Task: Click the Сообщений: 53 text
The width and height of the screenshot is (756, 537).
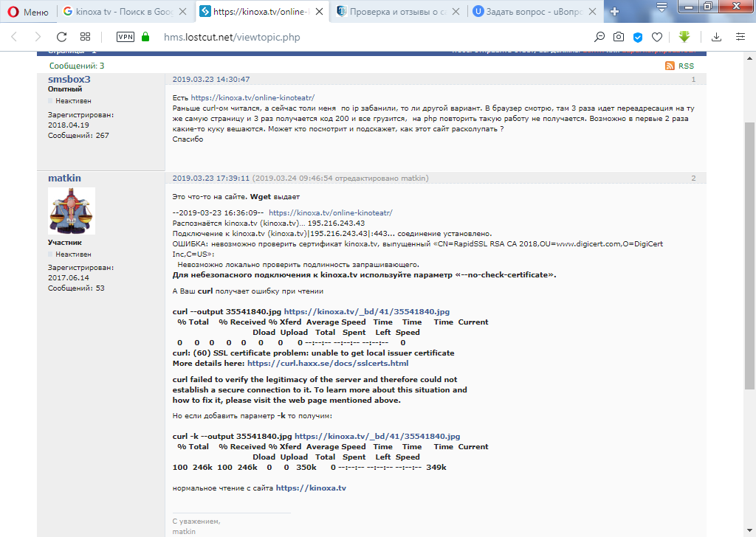Action: click(76, 288)
